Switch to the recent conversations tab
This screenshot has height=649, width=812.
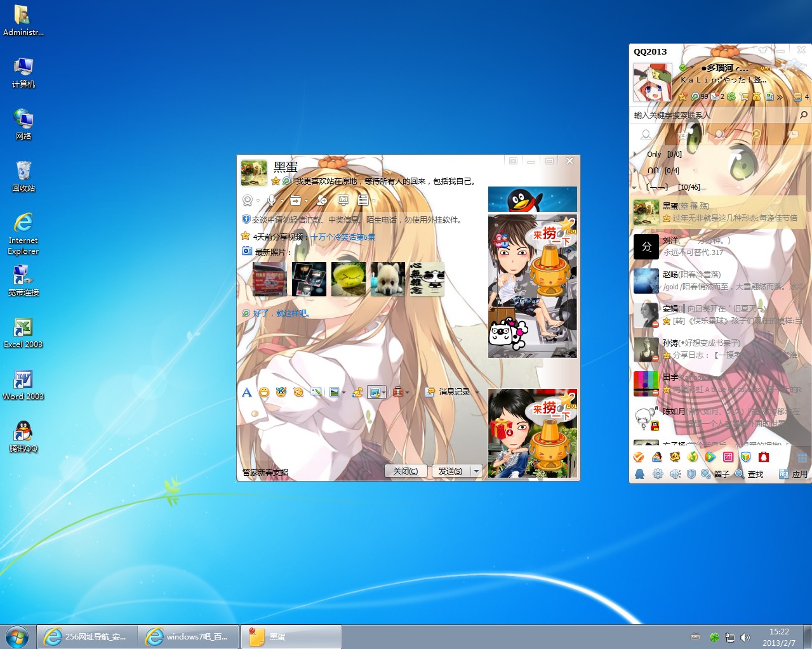(793, 134)
